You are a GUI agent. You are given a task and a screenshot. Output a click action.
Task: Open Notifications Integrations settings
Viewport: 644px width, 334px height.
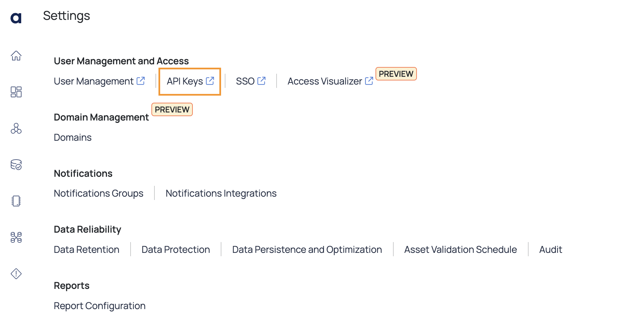[221, 193]
